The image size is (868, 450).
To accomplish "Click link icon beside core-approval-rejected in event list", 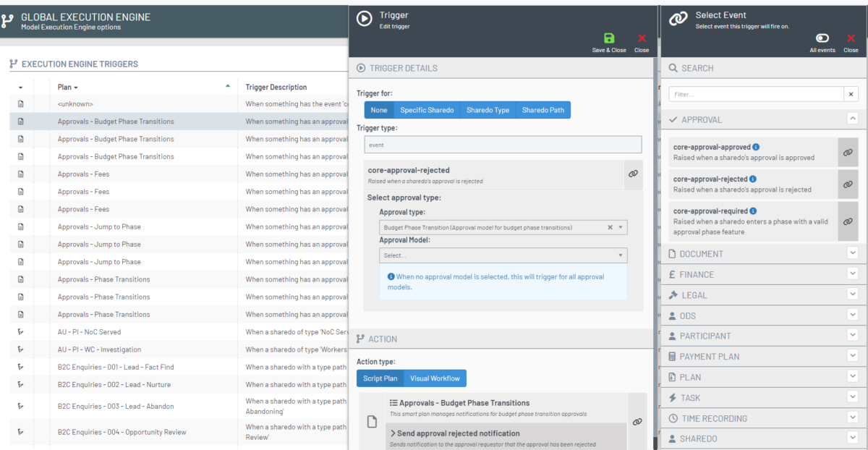I will click(848, 184).
